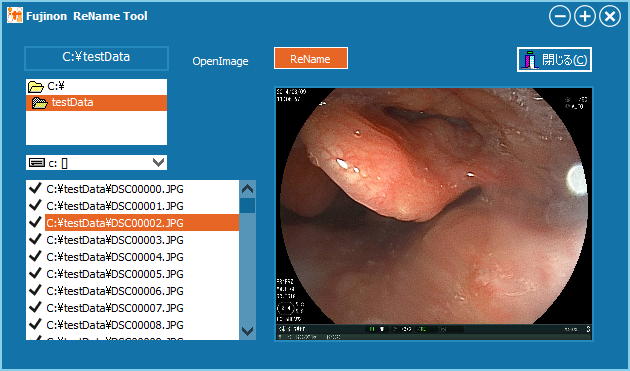The image size is (630, 371).
Task: Click the file list scrollbar thumb
Action: (x=248, y=205)
